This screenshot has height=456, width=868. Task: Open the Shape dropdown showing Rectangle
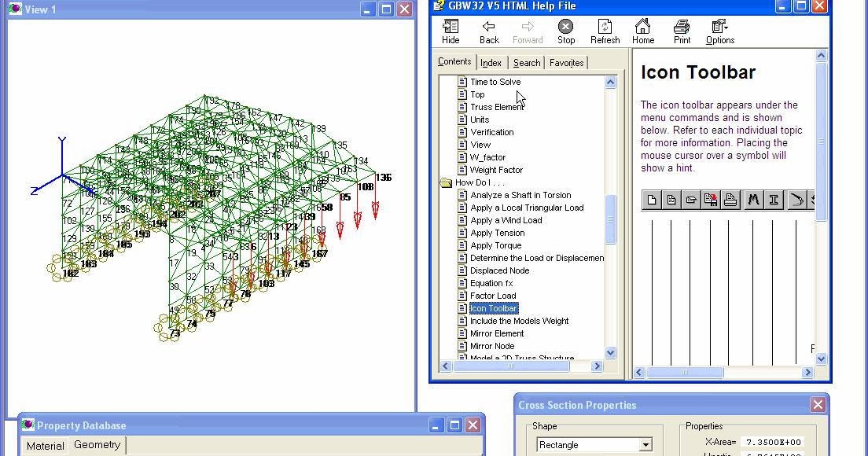coord(645,444)
